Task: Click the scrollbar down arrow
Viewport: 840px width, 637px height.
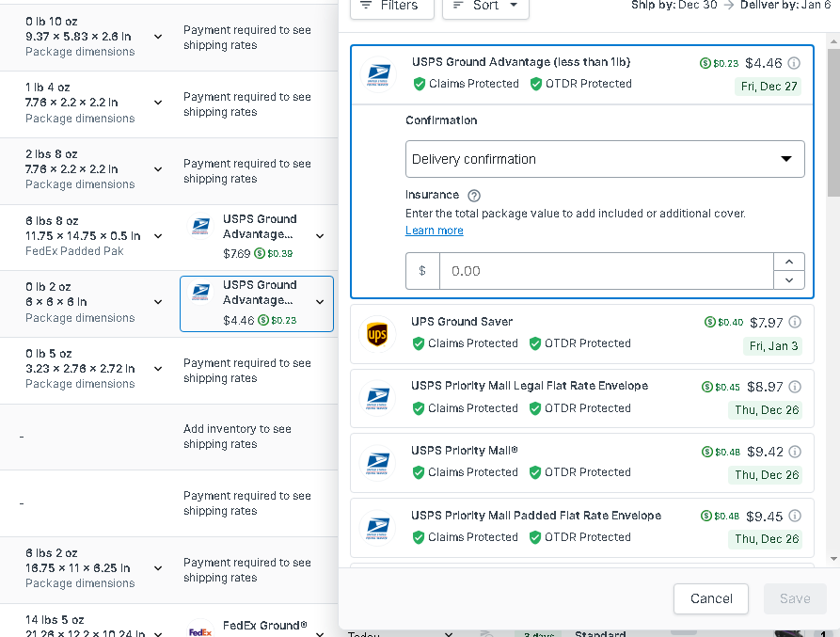Action: (833, 559)
